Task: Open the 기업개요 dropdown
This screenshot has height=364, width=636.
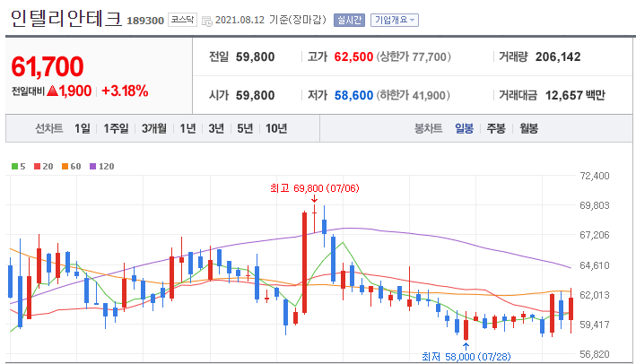Action: (395, 20)
